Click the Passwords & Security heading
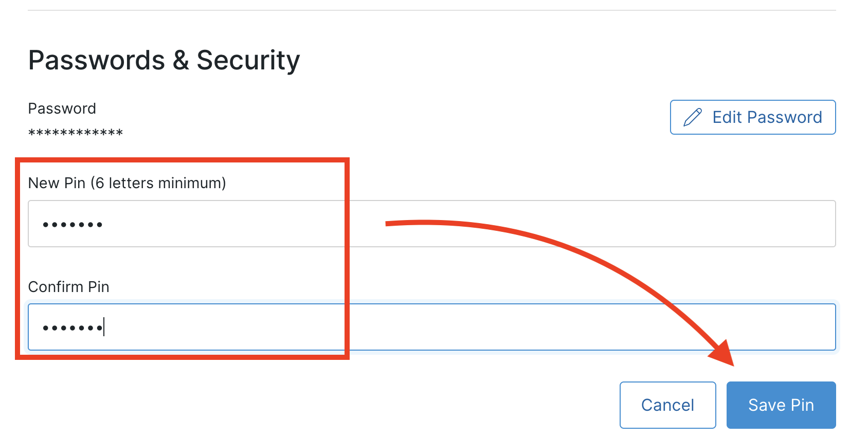The height and width of the screenshot is (437, 868). pyautogui.click(x=164, y=60)
